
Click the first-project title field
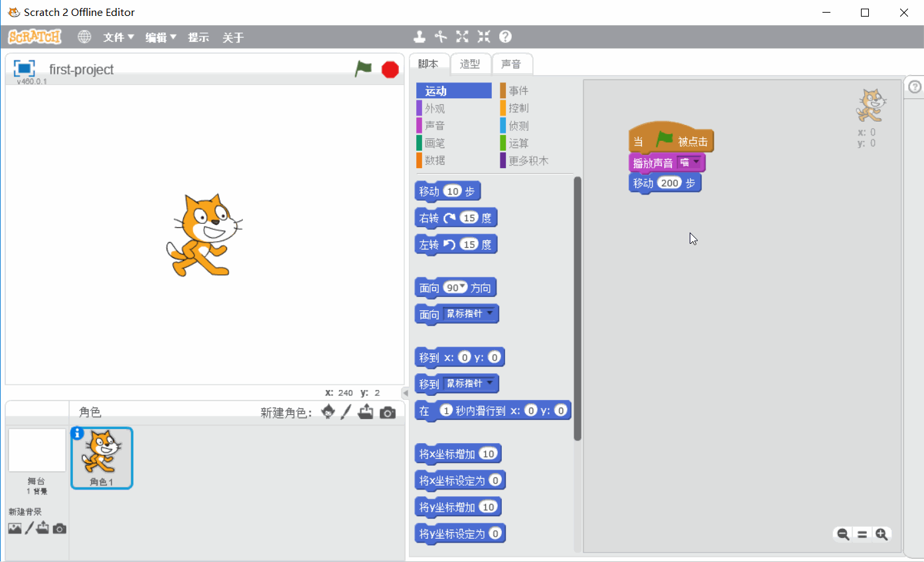[x=82, y=70]
